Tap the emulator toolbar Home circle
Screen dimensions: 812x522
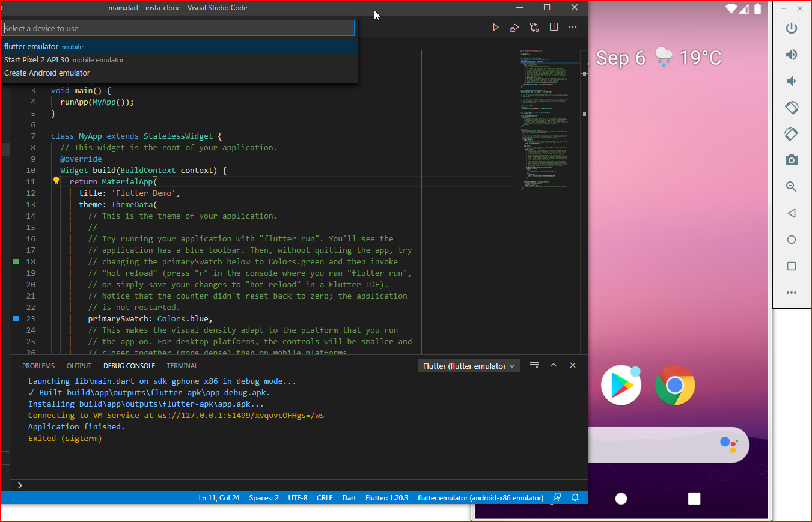tap(792, 240)
